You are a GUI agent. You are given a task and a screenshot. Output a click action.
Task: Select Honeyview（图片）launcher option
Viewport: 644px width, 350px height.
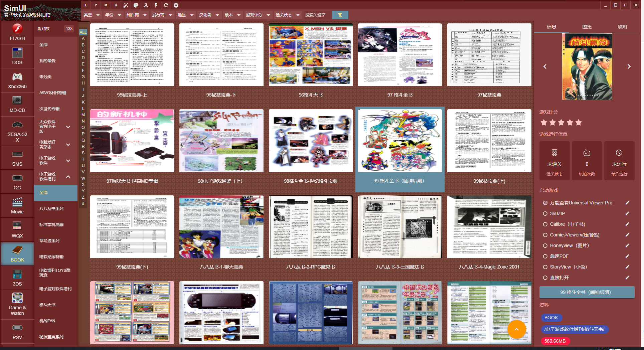pyautogui.click(x=566, y=245)
